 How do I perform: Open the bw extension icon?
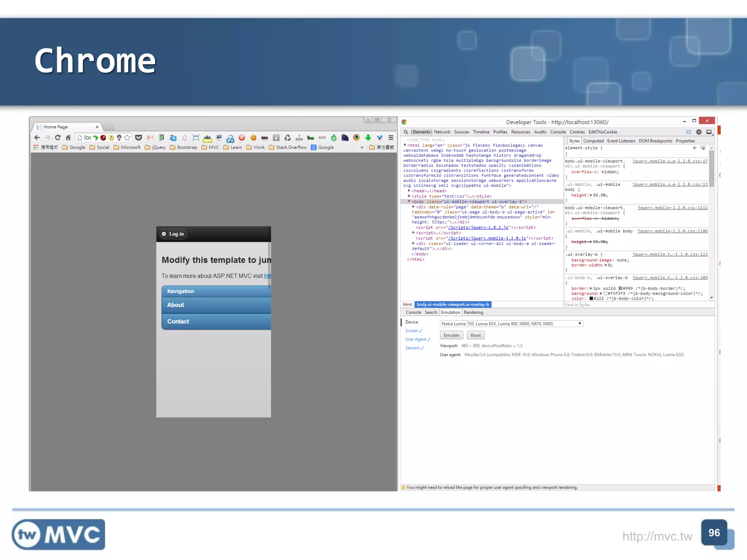pyautogui.click(x=310, y=137)
